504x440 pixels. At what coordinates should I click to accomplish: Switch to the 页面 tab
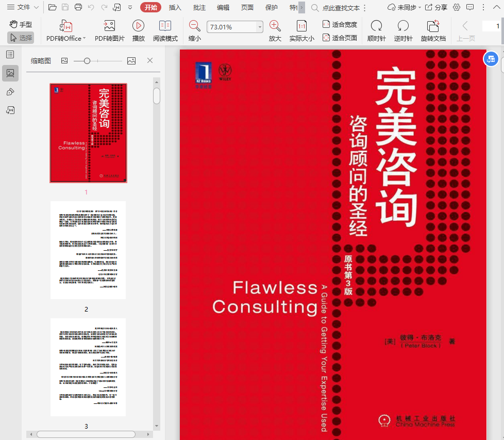click(x=247, y=7)
